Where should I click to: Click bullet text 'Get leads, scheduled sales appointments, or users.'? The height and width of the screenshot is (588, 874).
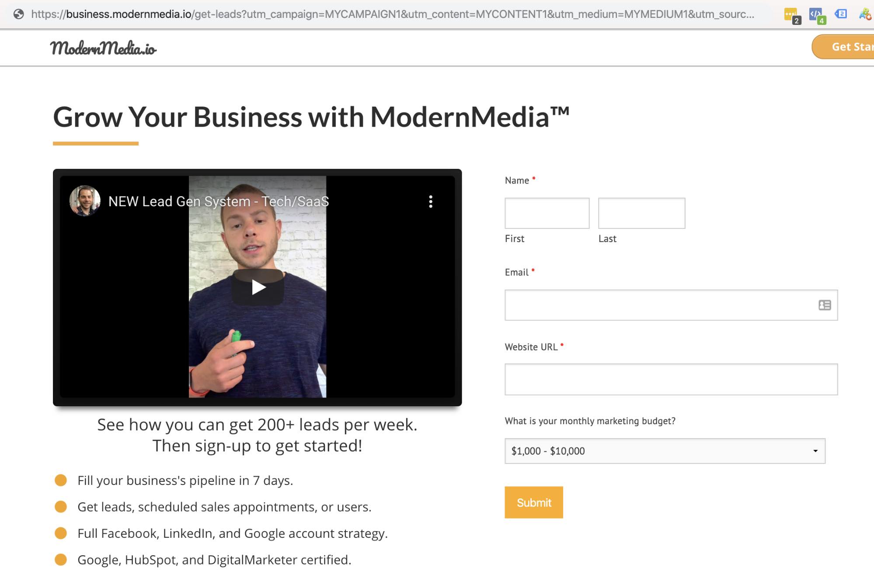click(x=224, y=507)
